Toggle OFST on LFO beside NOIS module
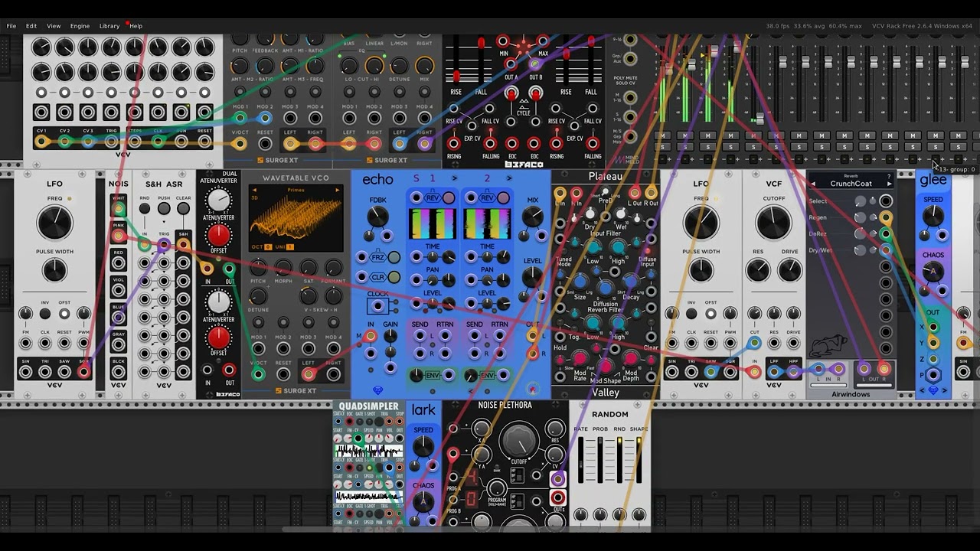This screenshot has width=980, height=551. 64,314
